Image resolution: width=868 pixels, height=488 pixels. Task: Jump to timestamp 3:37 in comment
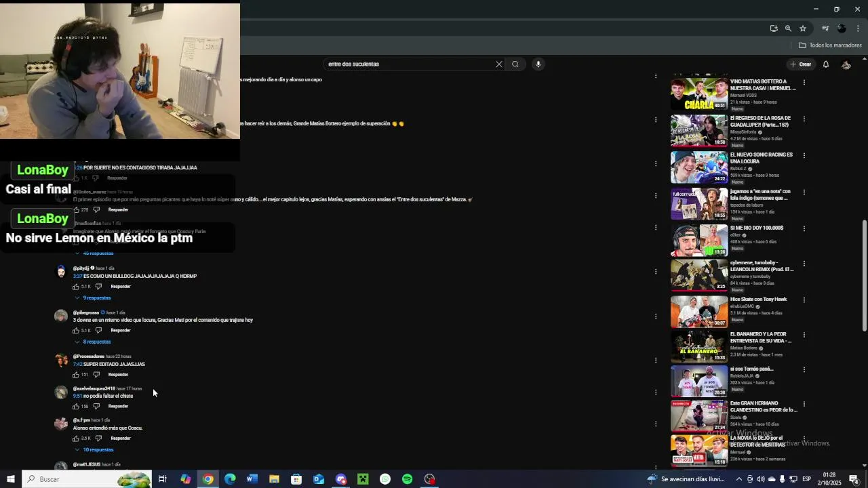[77, 277]
